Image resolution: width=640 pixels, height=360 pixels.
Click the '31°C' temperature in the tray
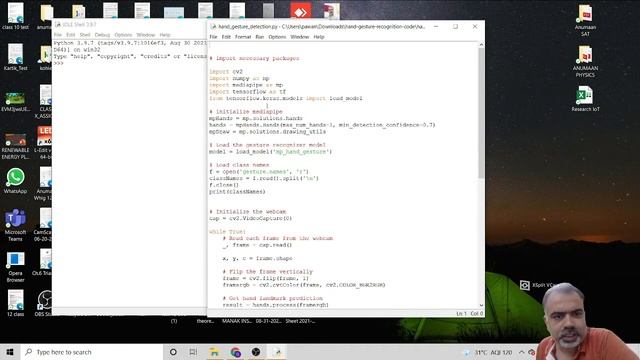(x=481, y=352)
